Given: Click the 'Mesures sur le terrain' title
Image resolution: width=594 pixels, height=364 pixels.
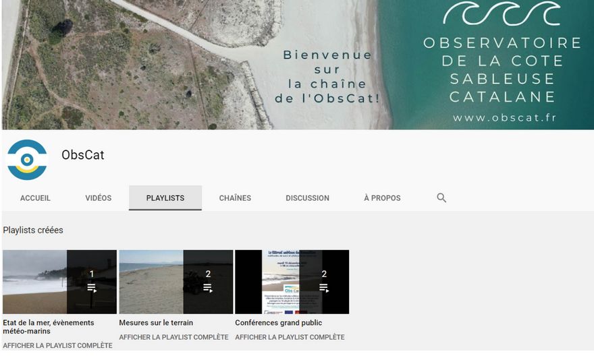Looking at the screenshot, I should pyautogui.click(x=156, y=323).
